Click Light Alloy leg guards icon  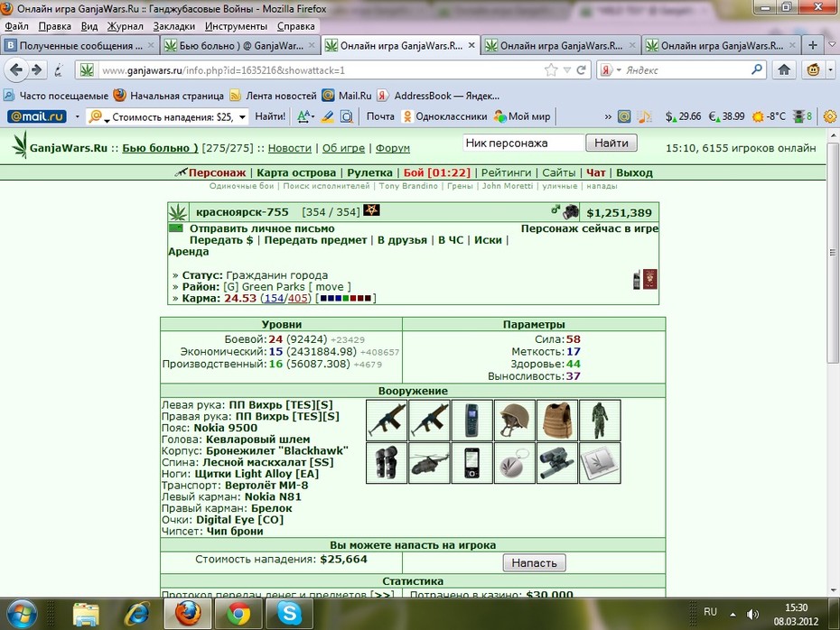387,463
